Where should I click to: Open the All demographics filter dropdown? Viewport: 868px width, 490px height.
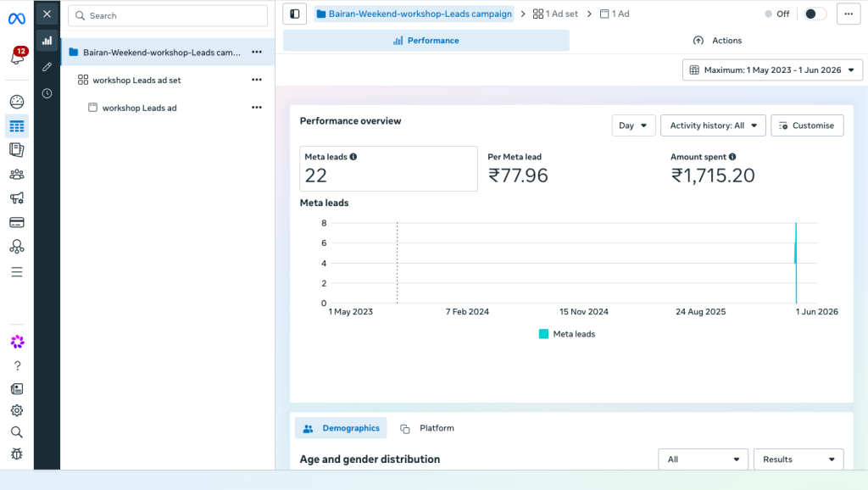pyautogui.click(x=703, y=459)
